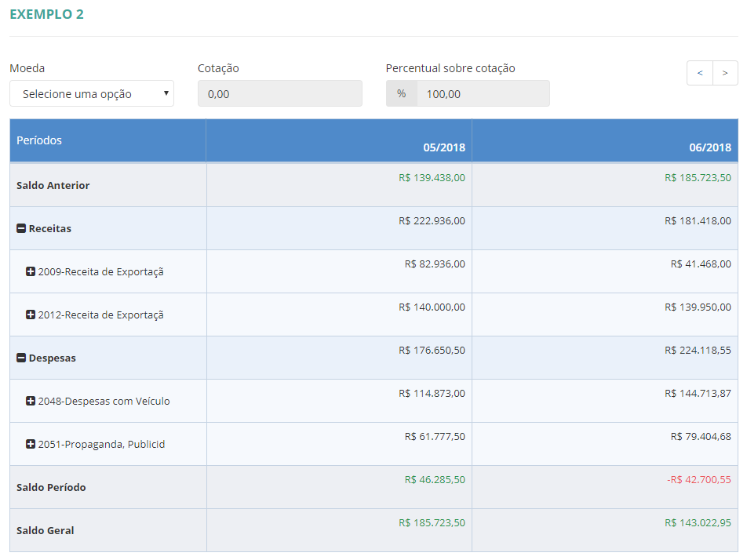Select the 06/2018 column header
The width and height of the screenshot is (747, 560).
[x=710, y=147]
